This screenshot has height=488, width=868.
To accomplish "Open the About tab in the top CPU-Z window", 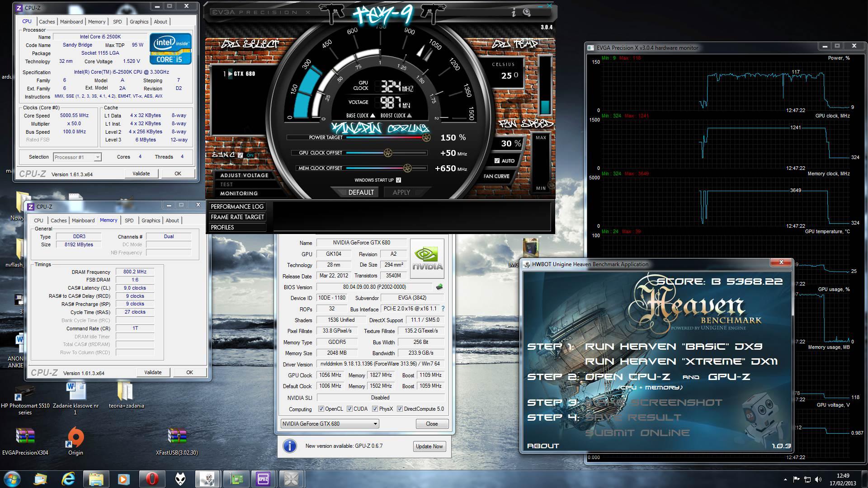I will [160, 22].
